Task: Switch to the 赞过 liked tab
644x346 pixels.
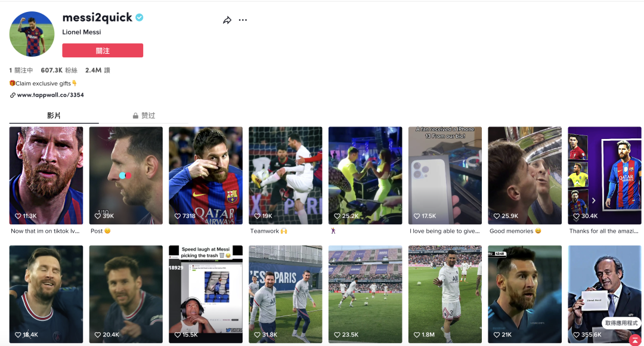Action: click(x=144, y=116)
